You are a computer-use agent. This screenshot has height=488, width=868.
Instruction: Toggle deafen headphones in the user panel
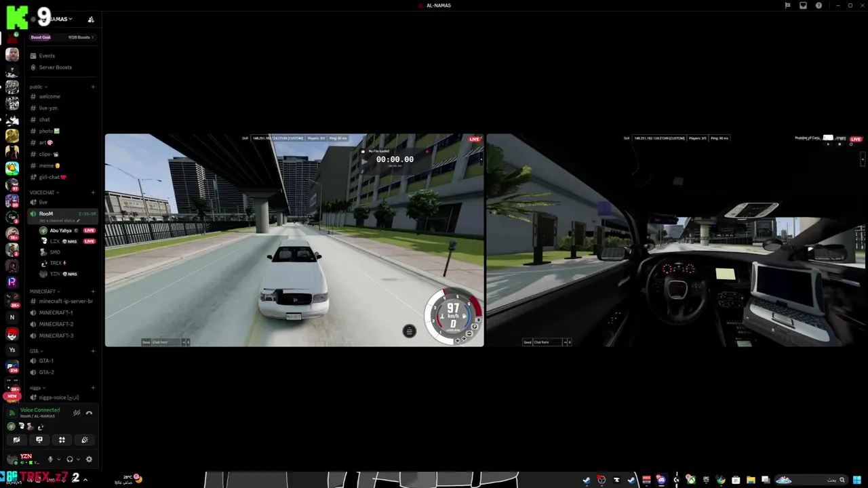click(x=70, y=459)
